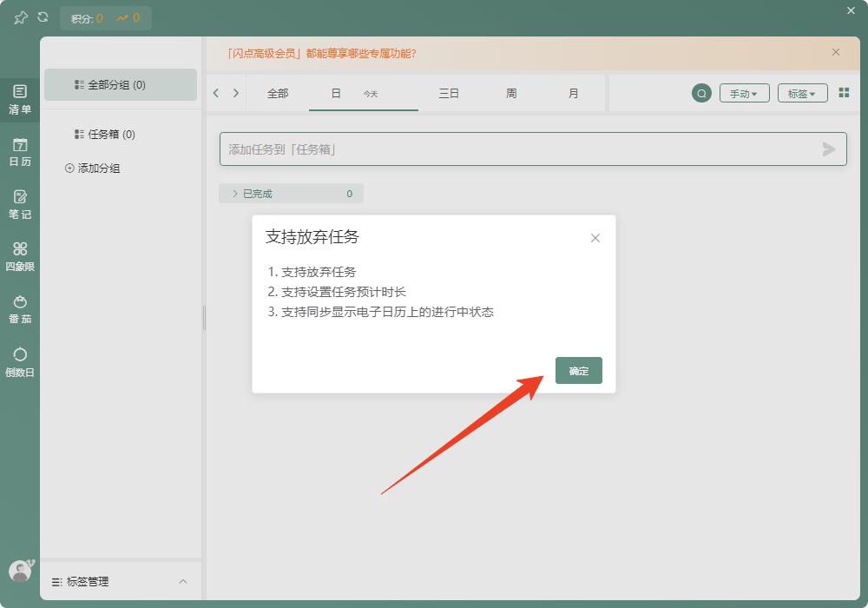This screenshot has height=608, width=868.
Task: Open the 手动 sort dropdown
Action: coord(745,93)
